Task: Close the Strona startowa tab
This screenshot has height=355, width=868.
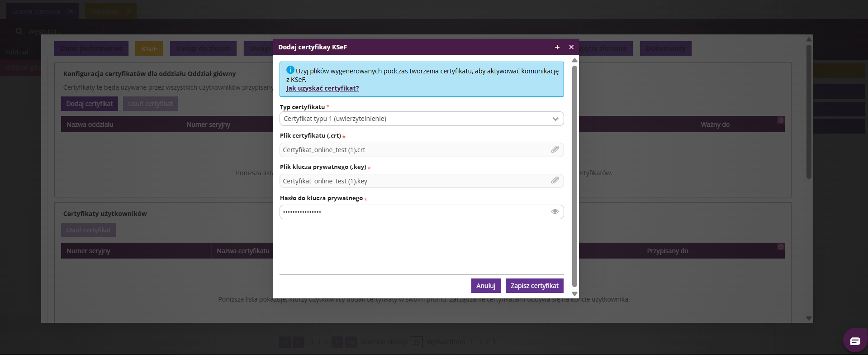Action: (x=71, y=11)
